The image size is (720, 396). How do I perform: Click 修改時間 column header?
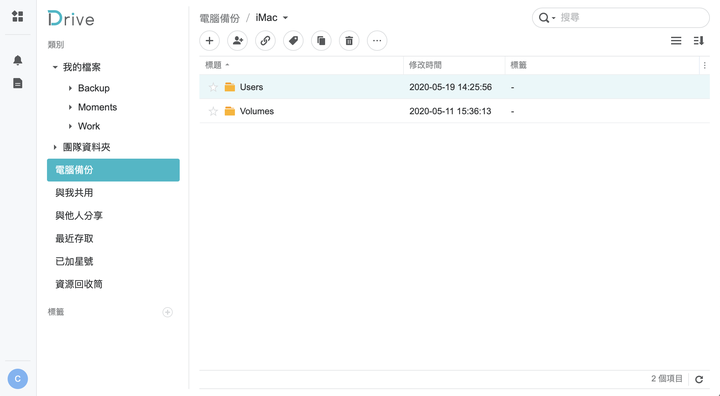click(454, 65)
